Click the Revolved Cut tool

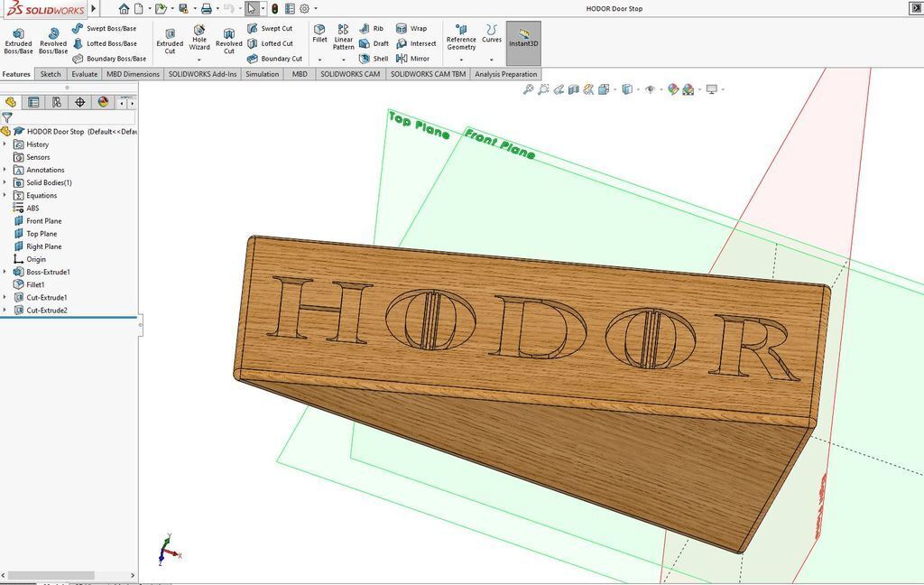click(x=228, y=40)
